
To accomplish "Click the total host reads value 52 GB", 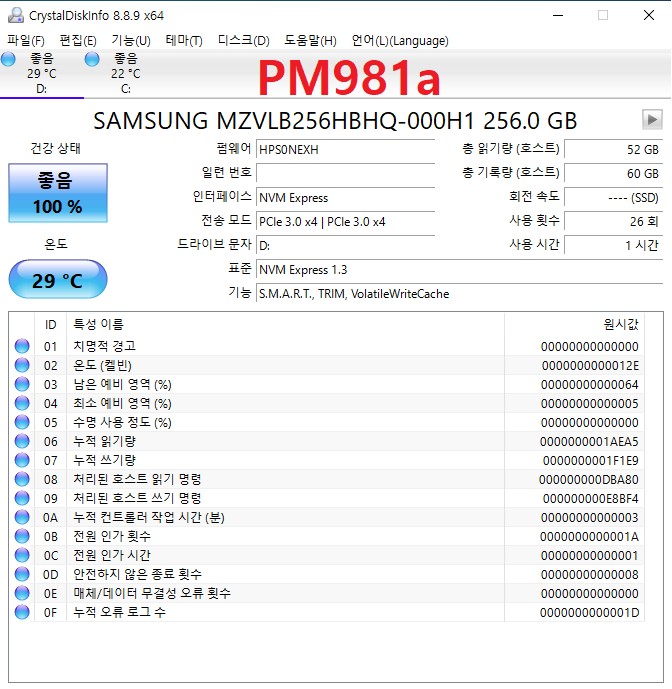I will coord(614,149).
